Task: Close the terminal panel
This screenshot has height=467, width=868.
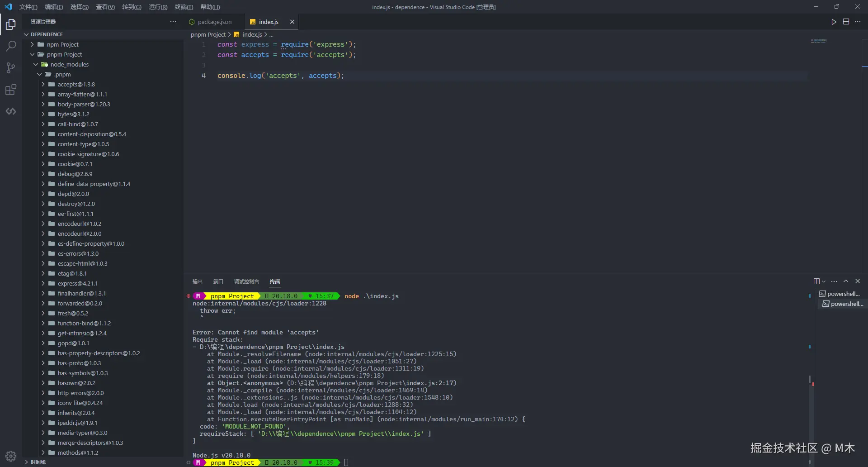Action: tap(858, 281)
